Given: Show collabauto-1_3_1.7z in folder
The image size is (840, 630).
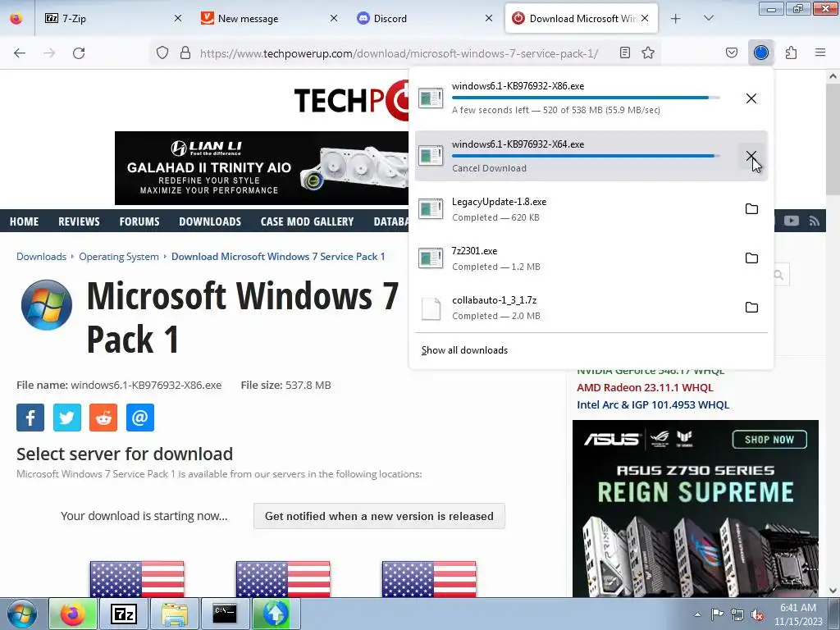Looking at the screenshot, I should tap(751, 308).
